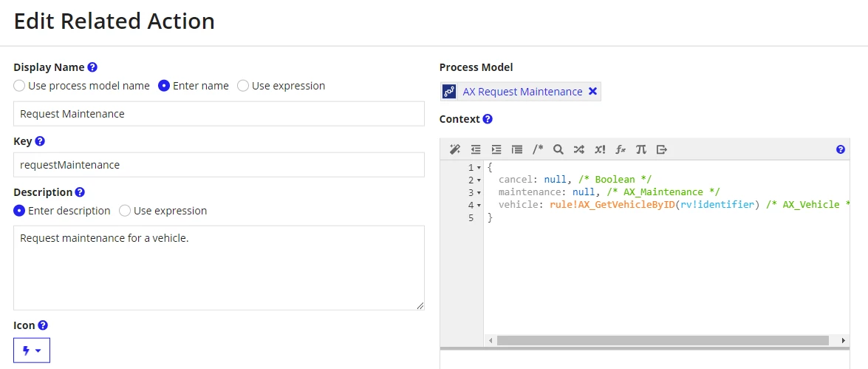This screenshot has height=369, width=868.
Task: Click the format expression magic wand icon
Action: (455, 149)
